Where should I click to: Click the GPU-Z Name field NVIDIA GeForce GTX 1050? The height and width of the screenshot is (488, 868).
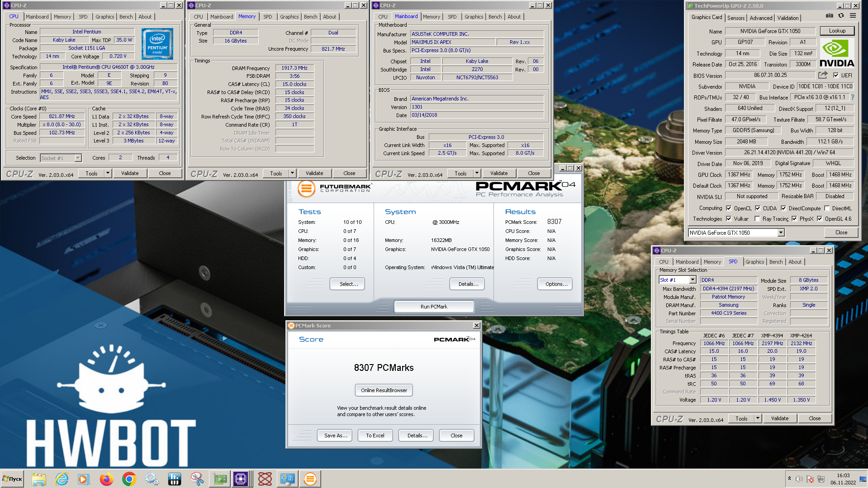(x=770, y=31)
